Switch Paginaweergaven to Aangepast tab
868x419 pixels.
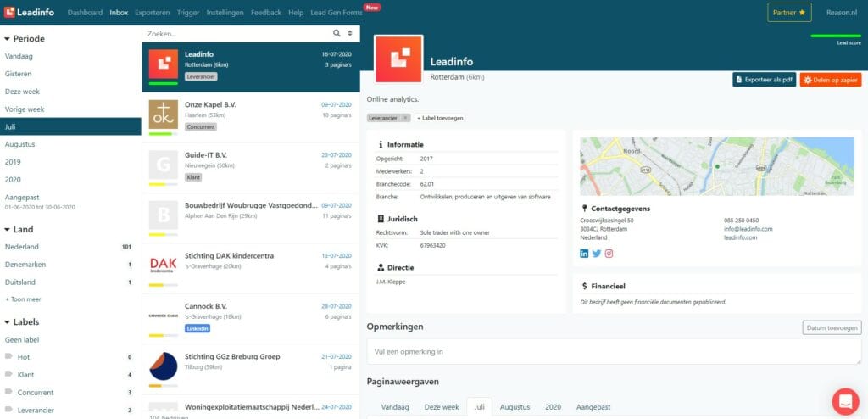pos(593,407)
